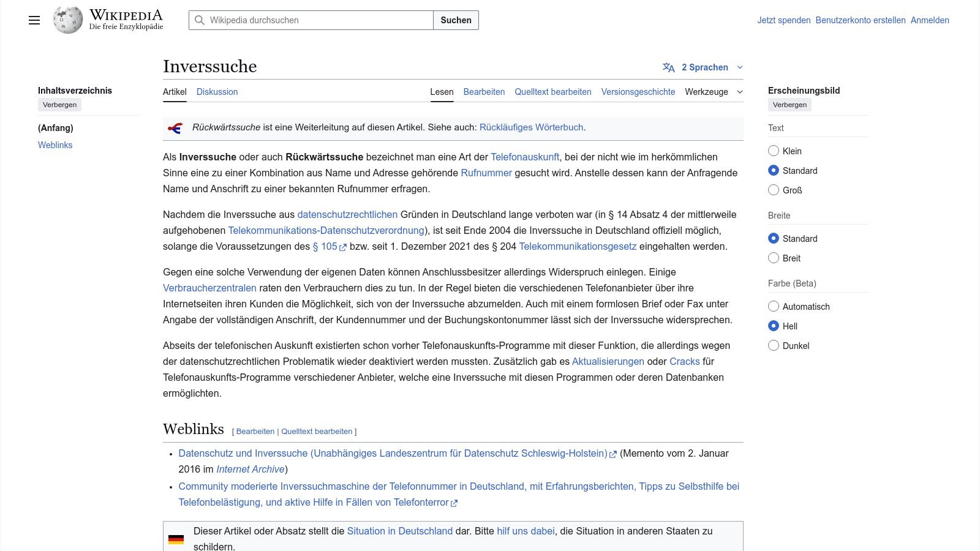Open the Rückläufiges Wörterbuch link
The height and width of the screenshot is (551, 980).
coord(531,127)
